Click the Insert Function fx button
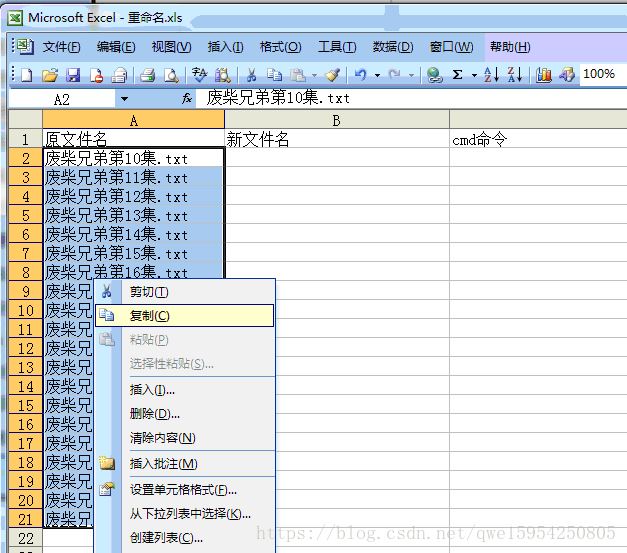The height and width of the screenshot is (553, 627). (x=187, y=99)
